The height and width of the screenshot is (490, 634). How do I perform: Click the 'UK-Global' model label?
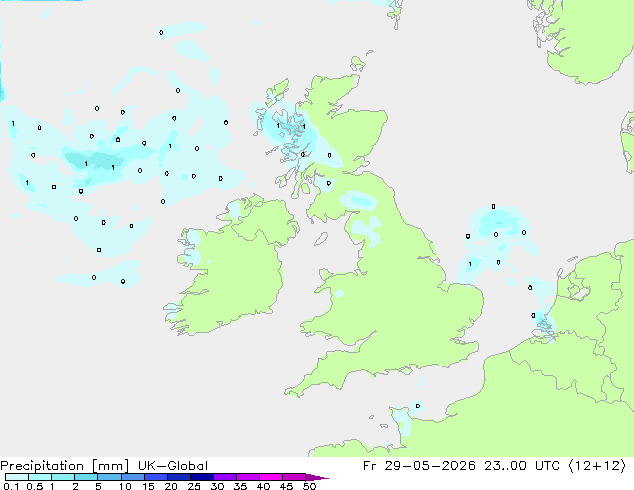point(173,466)
